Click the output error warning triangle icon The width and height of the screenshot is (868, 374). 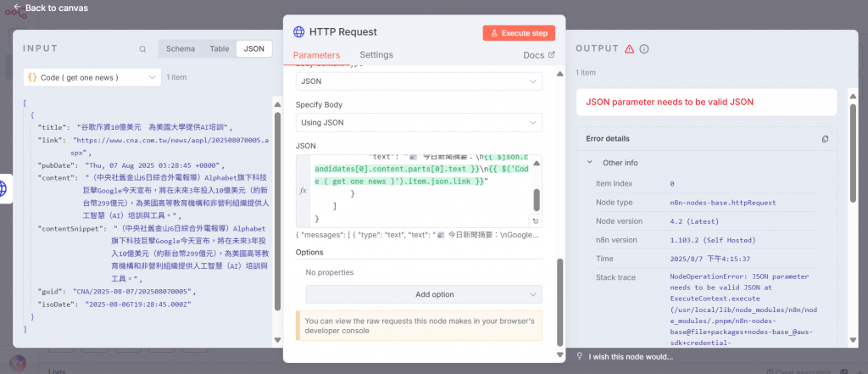click(x=629, y=48)
